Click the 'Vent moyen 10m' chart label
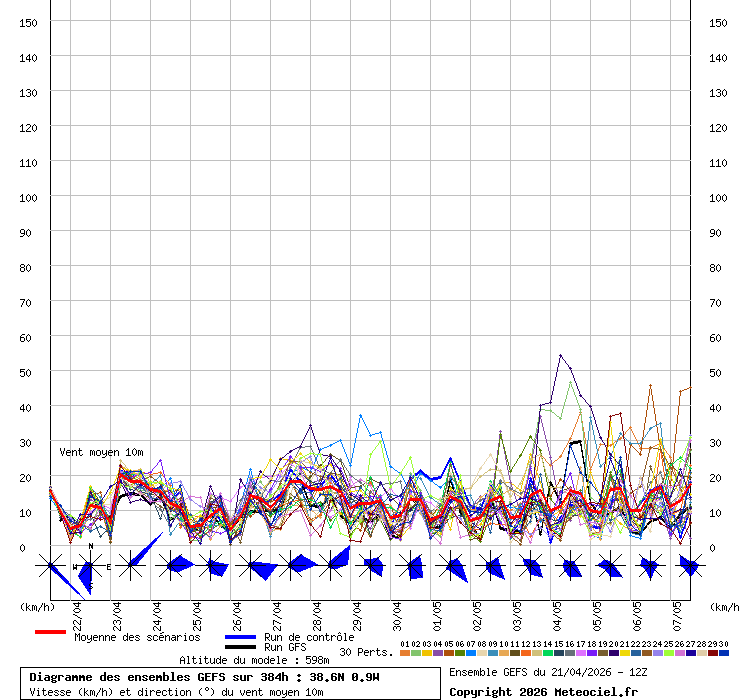The height and width of the screenshot is (700, 740). (x=101, y=452)
